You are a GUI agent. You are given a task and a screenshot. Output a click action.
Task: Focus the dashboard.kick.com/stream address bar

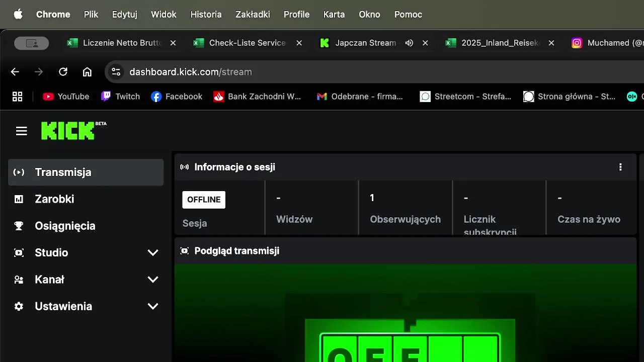[x=375, y=72]
